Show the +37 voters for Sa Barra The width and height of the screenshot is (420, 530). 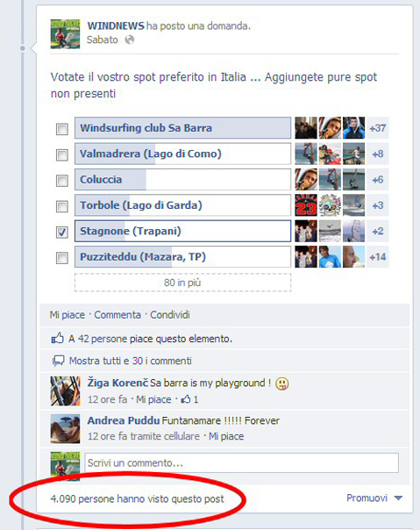tap(377, 128)
